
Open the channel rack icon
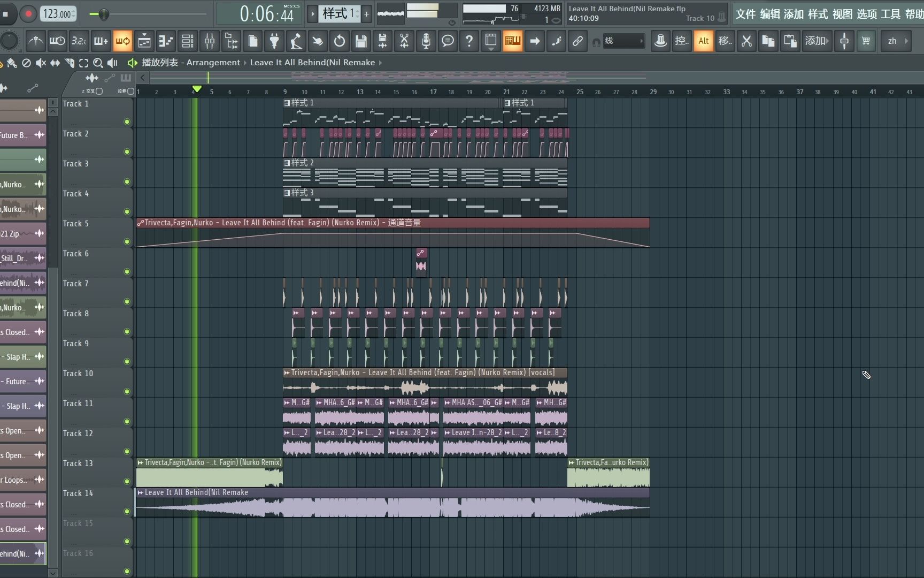point(188,41)
